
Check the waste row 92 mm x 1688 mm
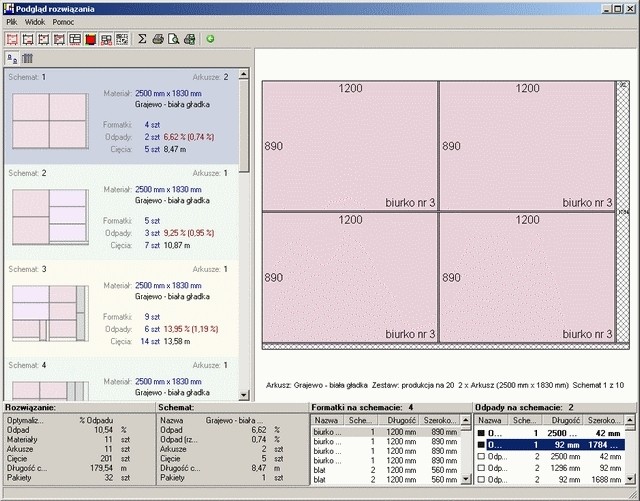click(481, 479)
